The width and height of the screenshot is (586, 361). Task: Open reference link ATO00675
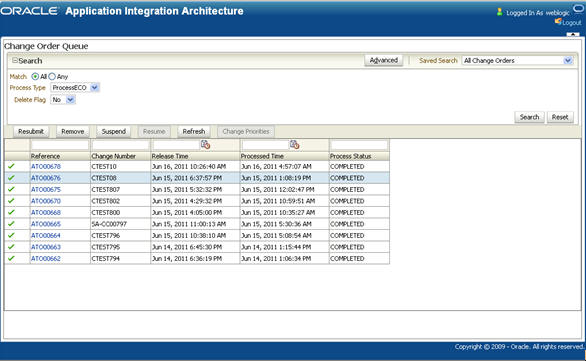pos(46,189)
